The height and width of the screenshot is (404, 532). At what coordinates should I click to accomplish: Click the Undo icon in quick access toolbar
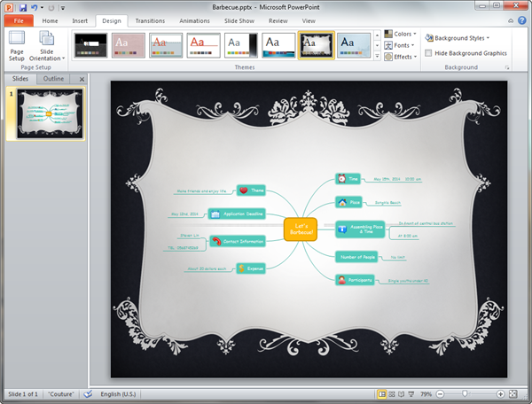point(34,7)
